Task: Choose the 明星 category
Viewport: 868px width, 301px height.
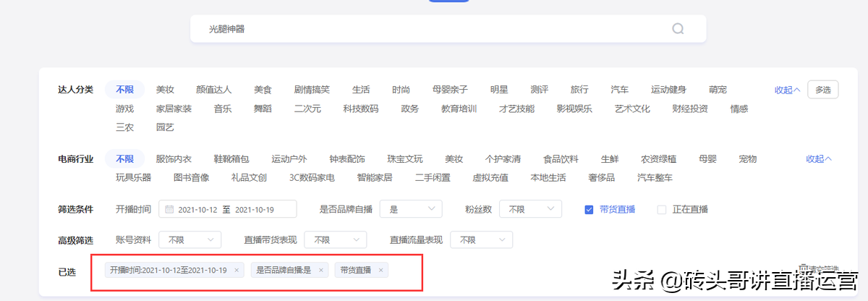Action: tap(499, 90)
